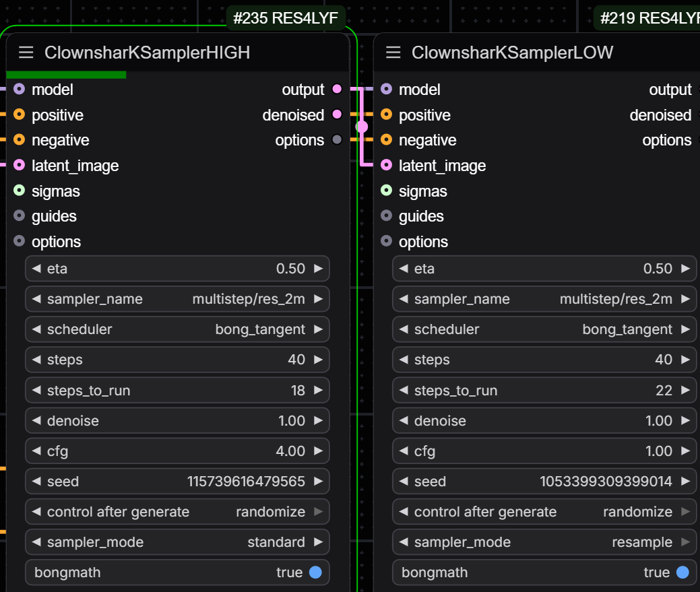Increase cfg on ClownsharKSamplerLOW
Screen dimensions: 700x592
point(685,451)
